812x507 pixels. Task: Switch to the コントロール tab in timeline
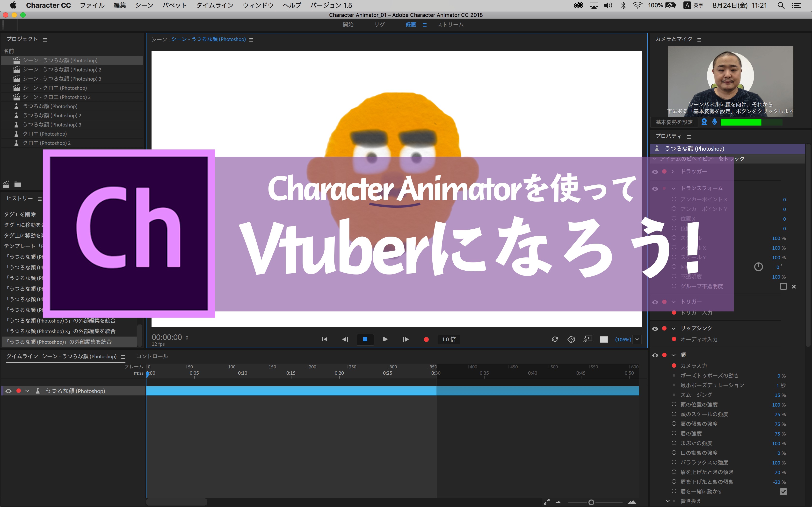click(x=152, y=356)
